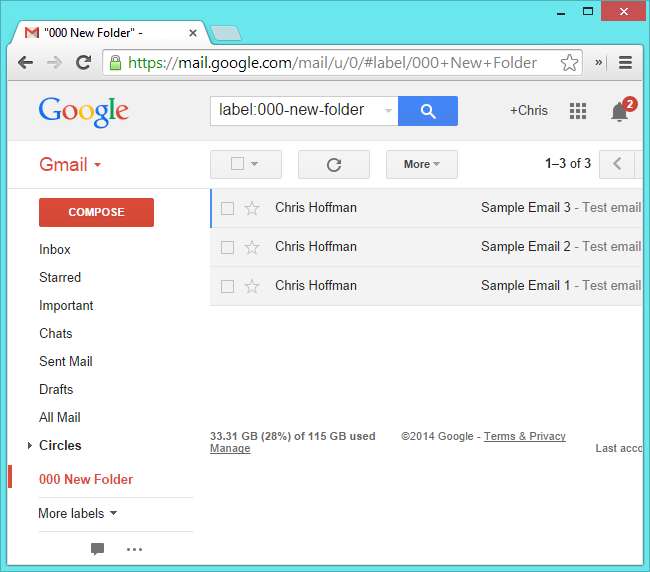
Task: Click the 33.31 GB of 115 GB used text
Action: pyautogui.click(x=293, y=436)
